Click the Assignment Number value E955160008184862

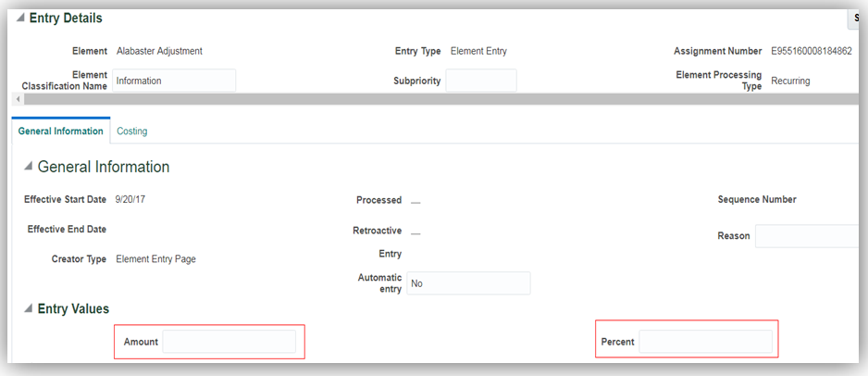click(811, 51)
